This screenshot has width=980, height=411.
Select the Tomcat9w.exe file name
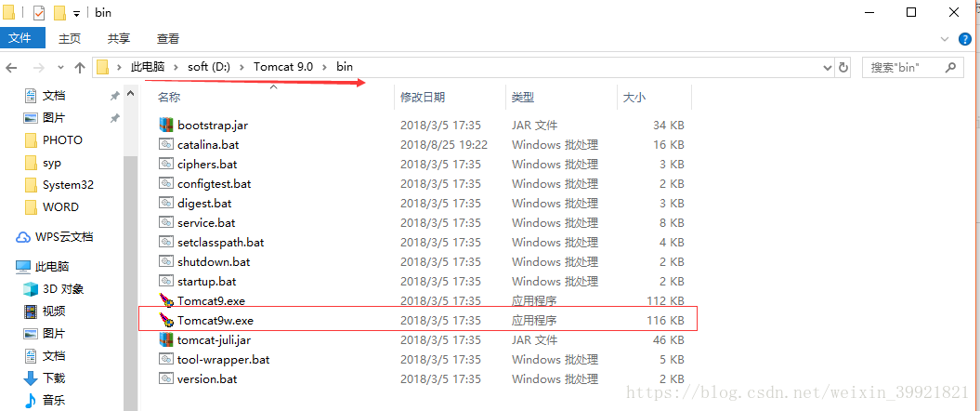click(215, 320)
